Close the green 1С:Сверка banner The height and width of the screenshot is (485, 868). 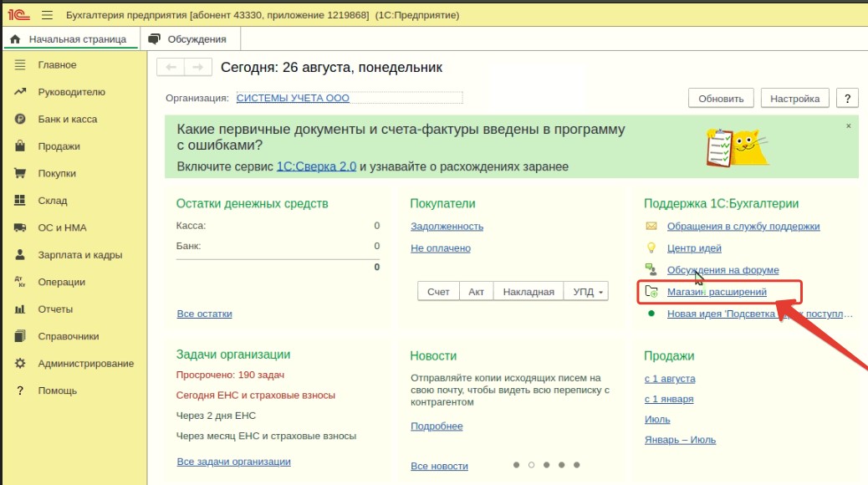[848, 126]
